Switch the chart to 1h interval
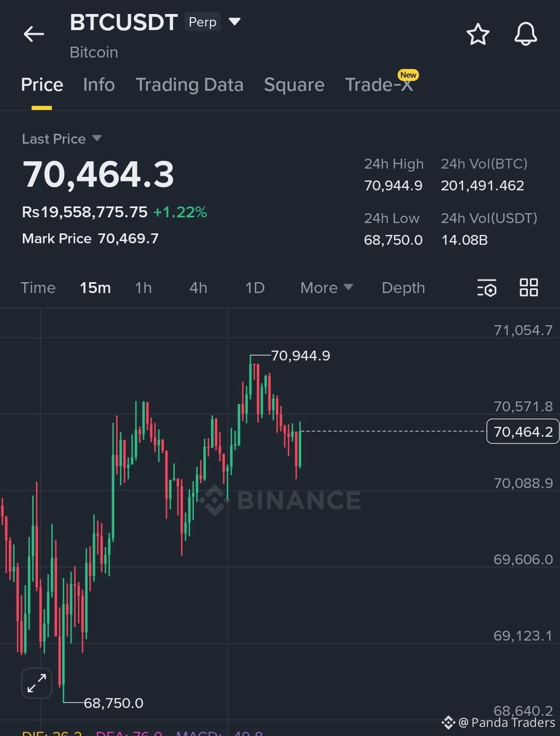The height and width of the screenshot is (736, 560). (144, 288)
